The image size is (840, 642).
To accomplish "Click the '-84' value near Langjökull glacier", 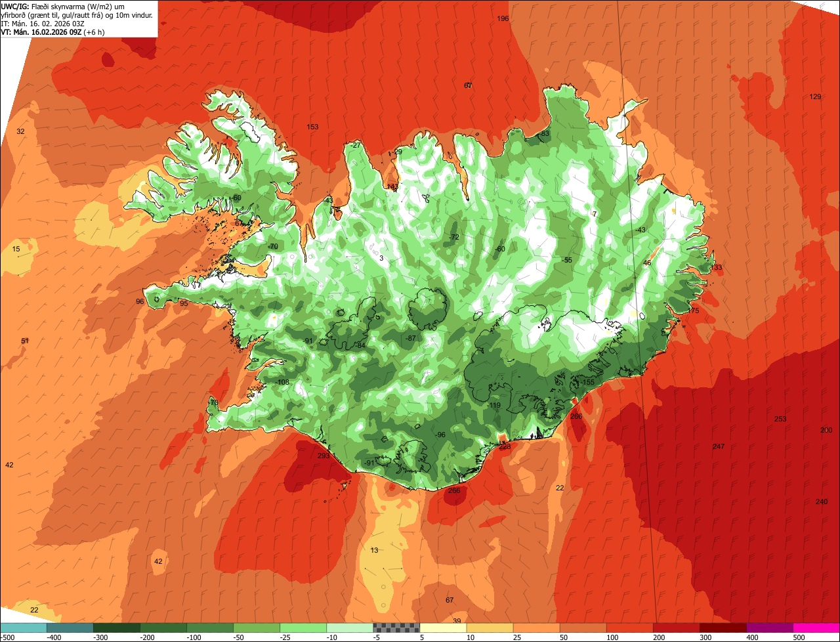I will 360,345.
